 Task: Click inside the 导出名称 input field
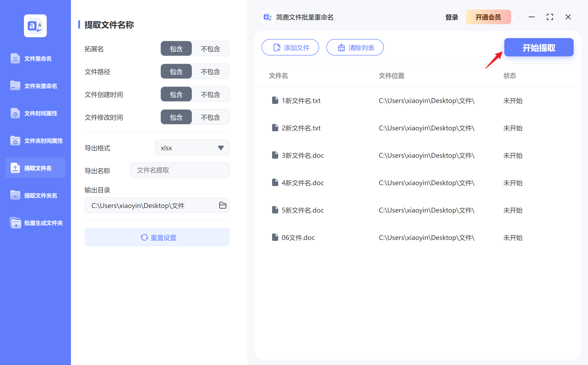pos(180,170)
